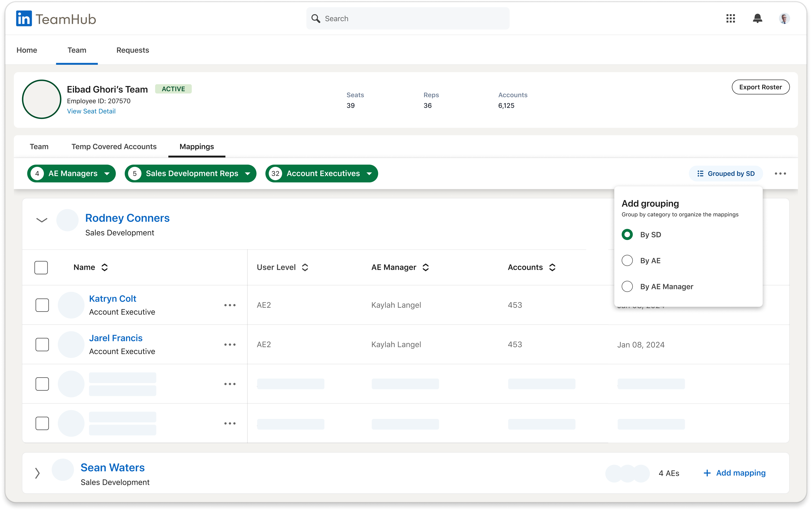Open the notifications bell
This screenshot has height=511, width=812.
click(x=757, y=19)
